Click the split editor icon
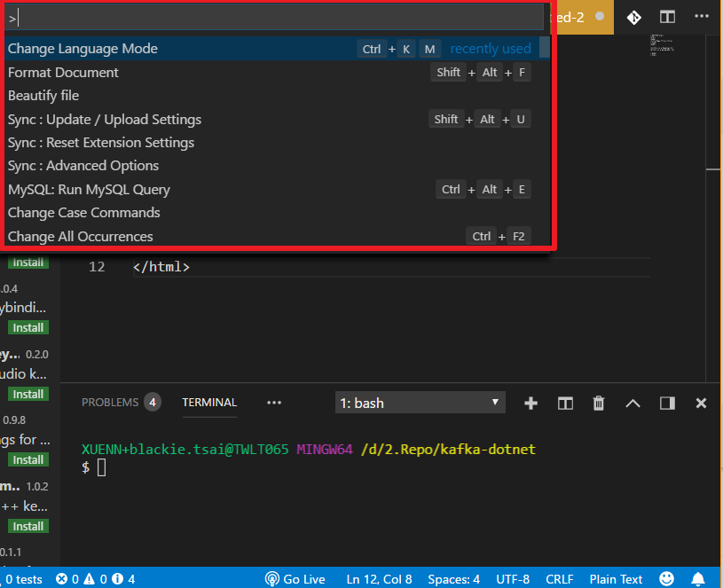Viewport: 723px width, 588px height. [x=667, y=17]
